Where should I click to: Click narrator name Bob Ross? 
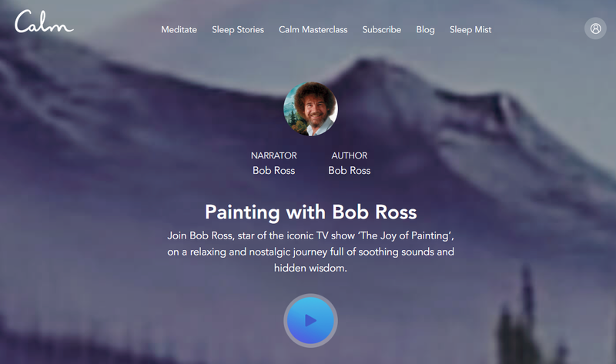[274, 170]
